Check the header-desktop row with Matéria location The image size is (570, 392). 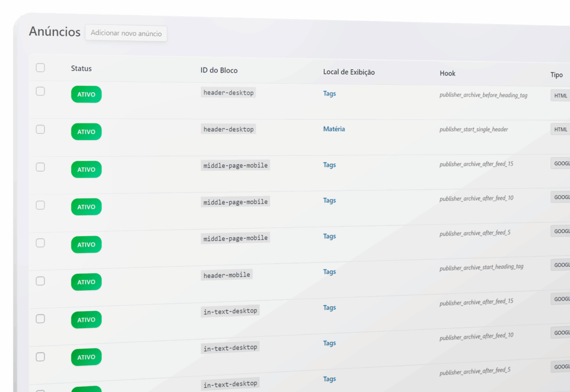pos(40,130)
